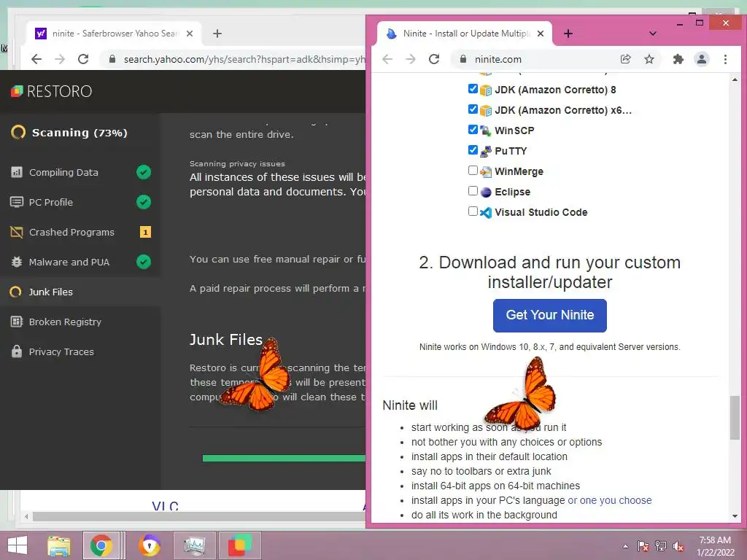The height and width of the screenshot is (560, 747).
Task: Click the Malware and PUA green checkmark
Action: tap(144, 262)
